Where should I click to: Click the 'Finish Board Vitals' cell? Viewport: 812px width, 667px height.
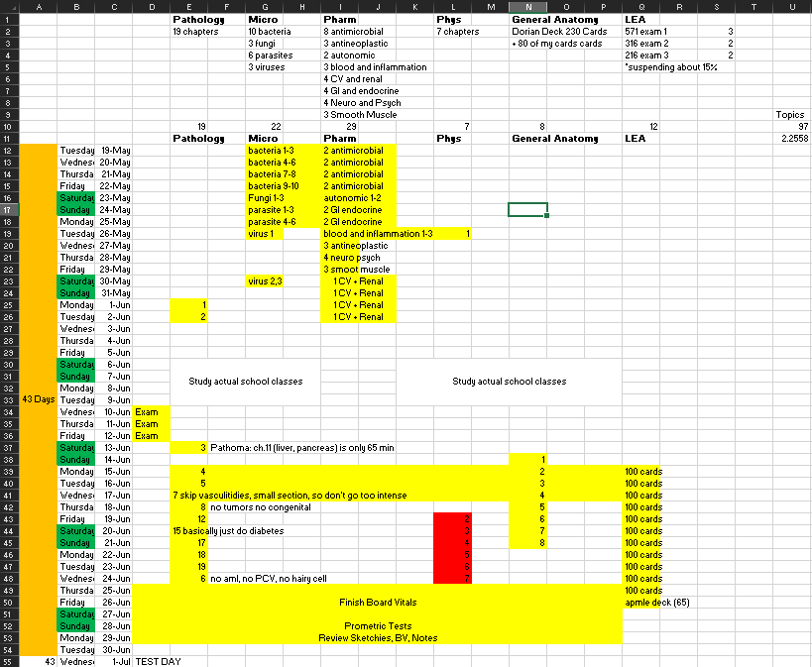(x=377, y=602)
